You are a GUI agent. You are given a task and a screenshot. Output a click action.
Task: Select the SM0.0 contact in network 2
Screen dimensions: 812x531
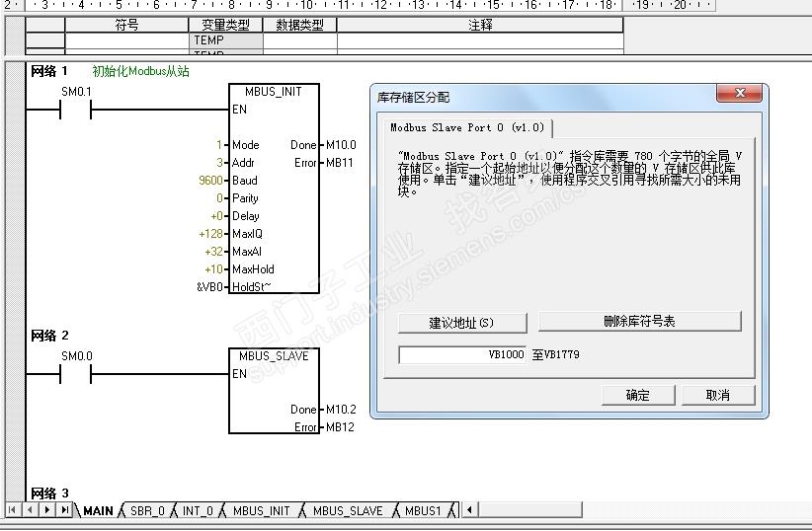(76, 374)
